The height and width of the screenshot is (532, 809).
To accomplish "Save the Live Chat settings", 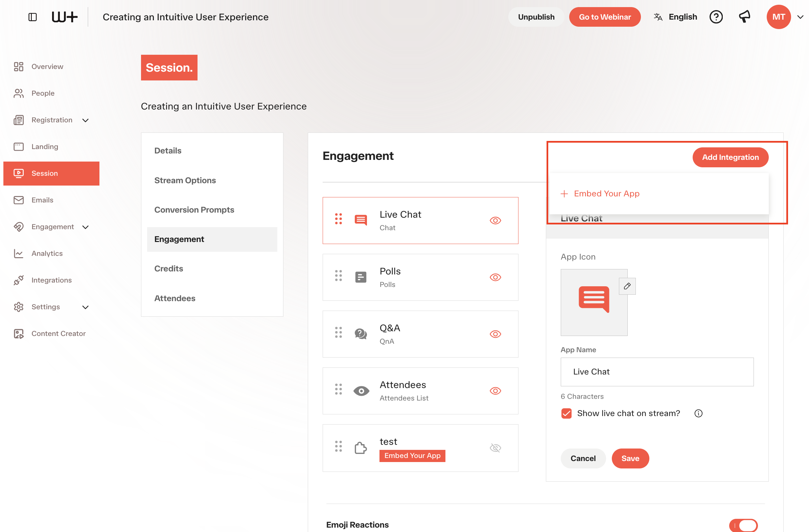I will click(630, 458).
